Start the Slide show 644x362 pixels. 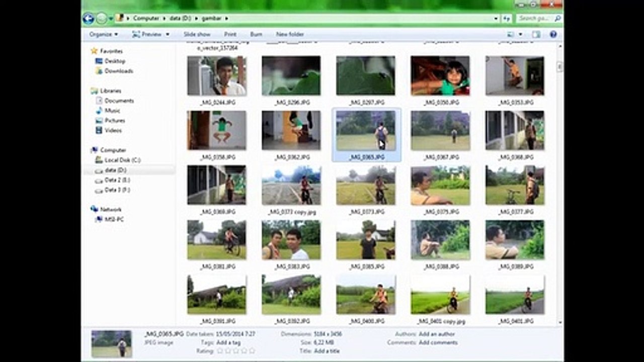tap(197, 34)
